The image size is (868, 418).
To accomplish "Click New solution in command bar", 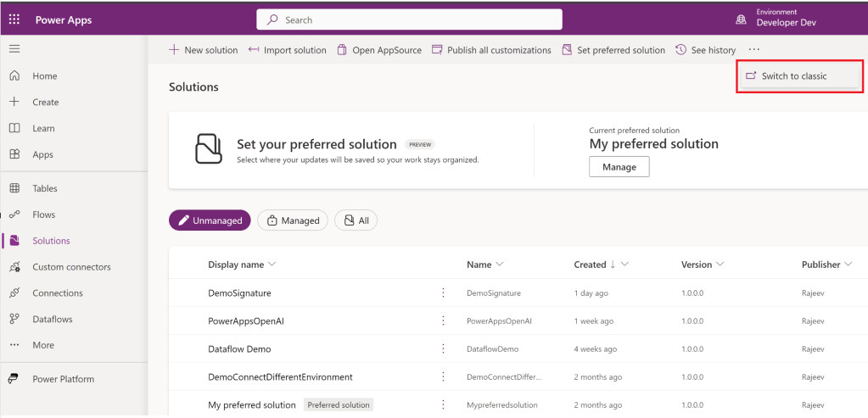I will coord(204,50).
